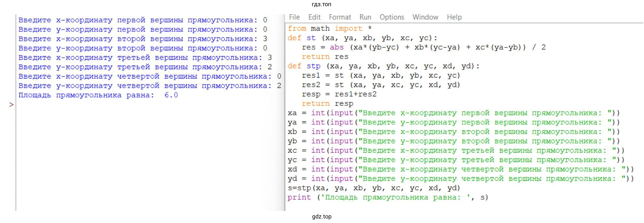This screenshot has width=644, height=223.
Task: Click the 'xb = int(input' line
Action: point(454,132)
